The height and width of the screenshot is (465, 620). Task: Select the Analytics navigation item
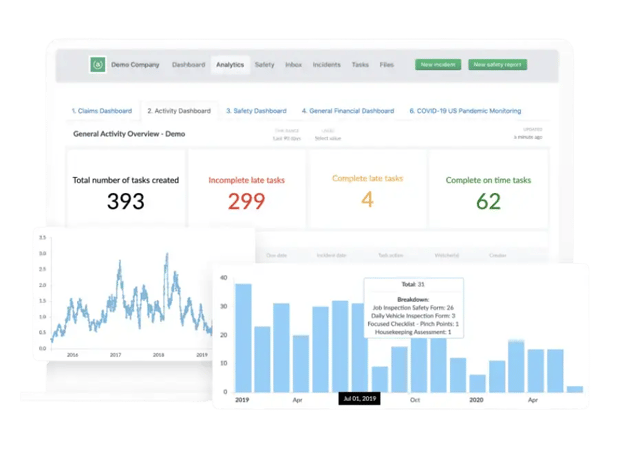click(229, 65)
